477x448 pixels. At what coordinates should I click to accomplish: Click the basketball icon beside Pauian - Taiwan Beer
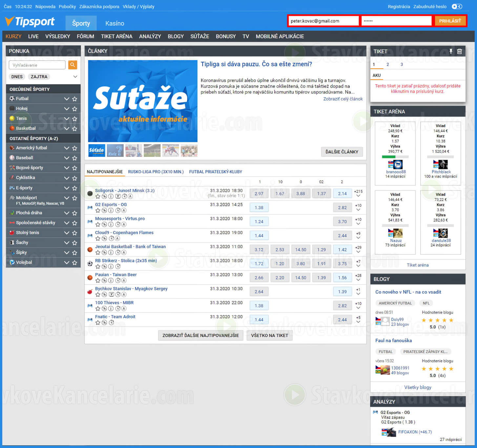click(90, 277)
